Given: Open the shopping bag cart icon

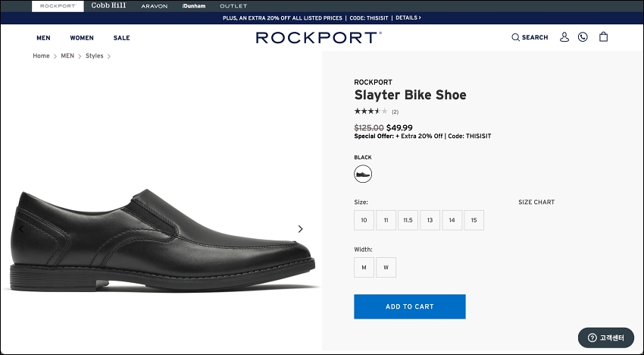Looking at the screenshot, I should coord(603,36).
